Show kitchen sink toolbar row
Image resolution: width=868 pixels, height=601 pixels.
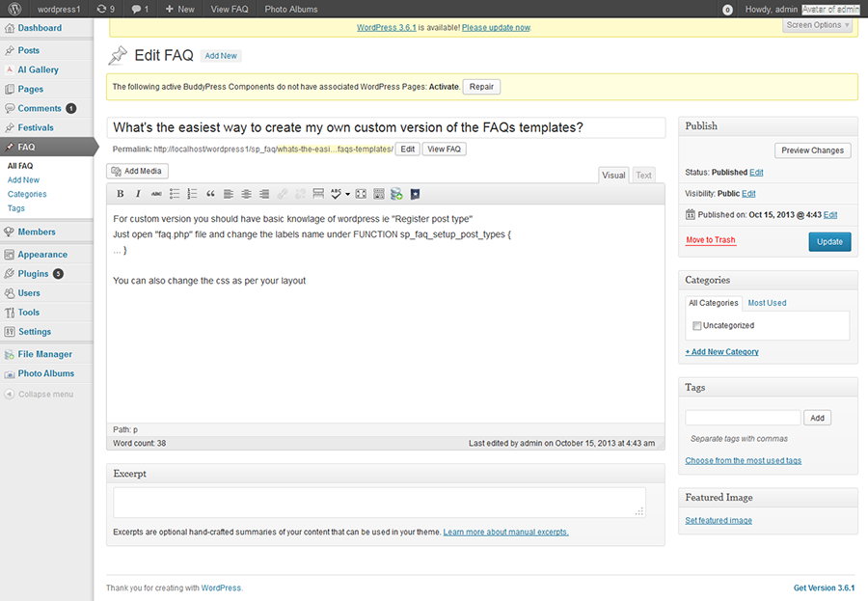tap(379, 194)
